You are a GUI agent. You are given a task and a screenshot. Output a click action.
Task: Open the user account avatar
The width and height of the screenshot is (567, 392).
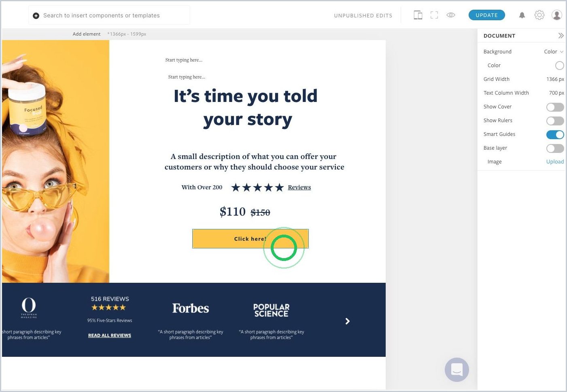click(557, 15)
